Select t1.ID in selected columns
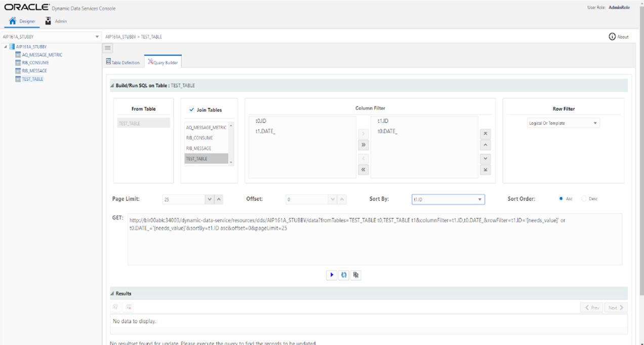The width and height of the screenshot is (644, 345). click(383, 121)
